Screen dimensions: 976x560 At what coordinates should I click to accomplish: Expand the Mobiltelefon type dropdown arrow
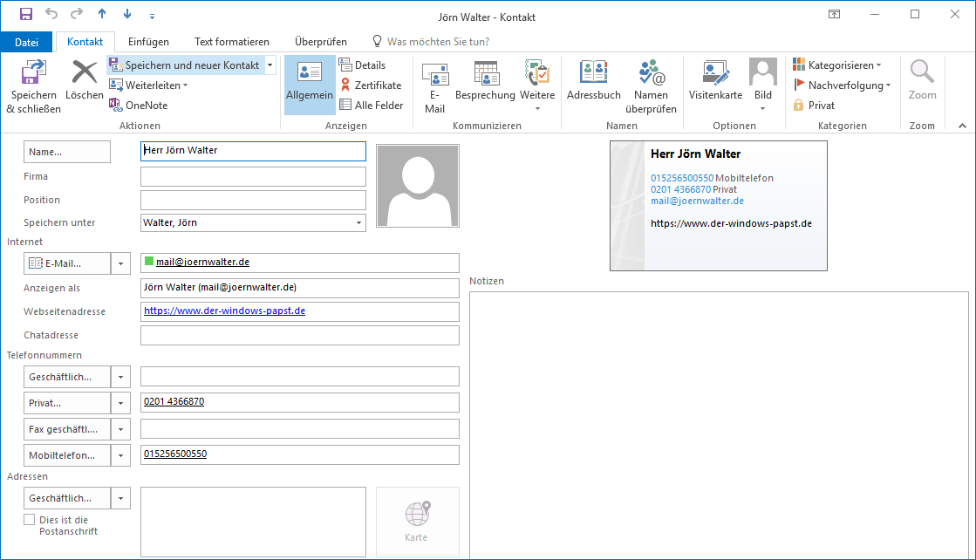122,455
